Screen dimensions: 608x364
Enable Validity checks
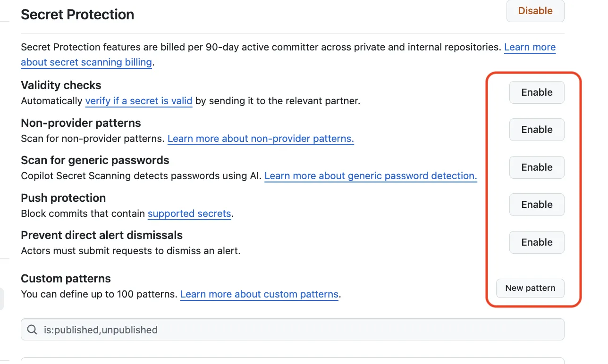pos(537,92)
